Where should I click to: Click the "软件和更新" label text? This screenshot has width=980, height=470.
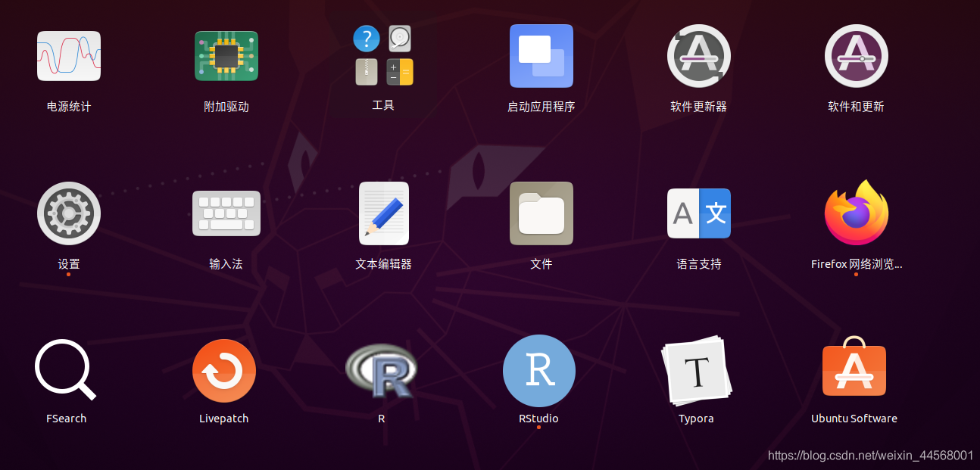pyautogui.click(x=857, y=107)
